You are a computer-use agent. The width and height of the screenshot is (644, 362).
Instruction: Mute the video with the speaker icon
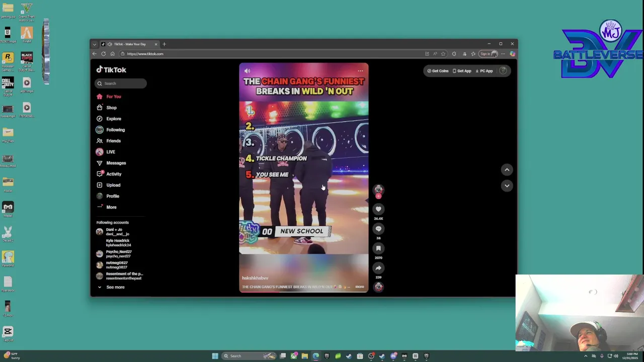point(247,71)
